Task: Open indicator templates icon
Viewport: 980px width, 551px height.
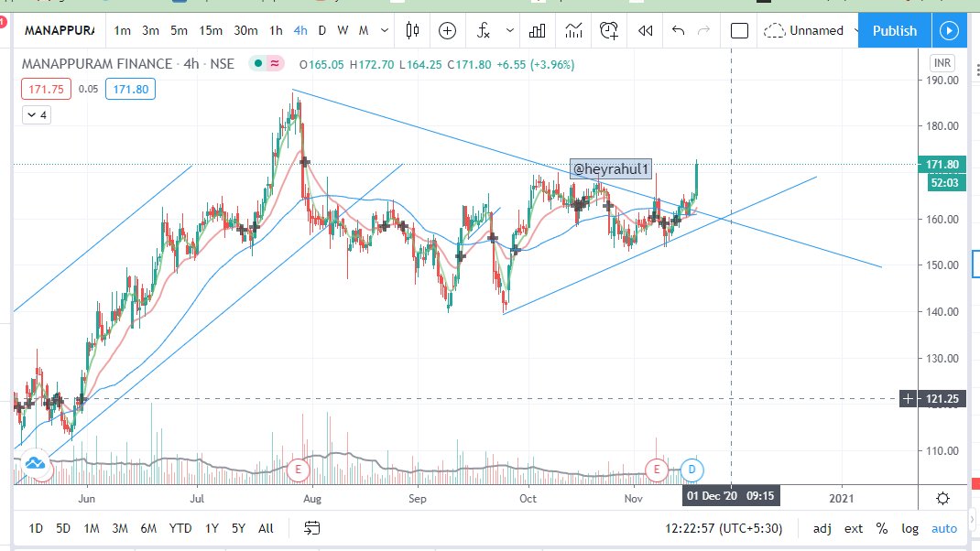Action: (573, 30)
